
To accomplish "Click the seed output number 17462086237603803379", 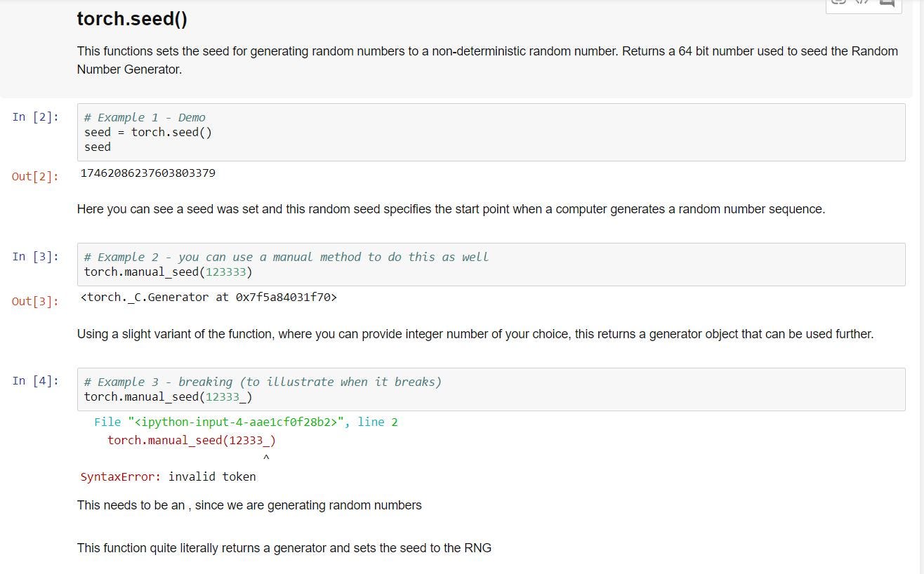I will (x=148, y=173).
